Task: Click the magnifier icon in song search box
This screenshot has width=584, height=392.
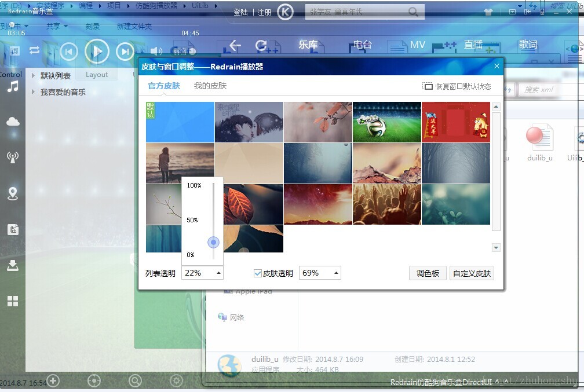Action: point(413,12)
